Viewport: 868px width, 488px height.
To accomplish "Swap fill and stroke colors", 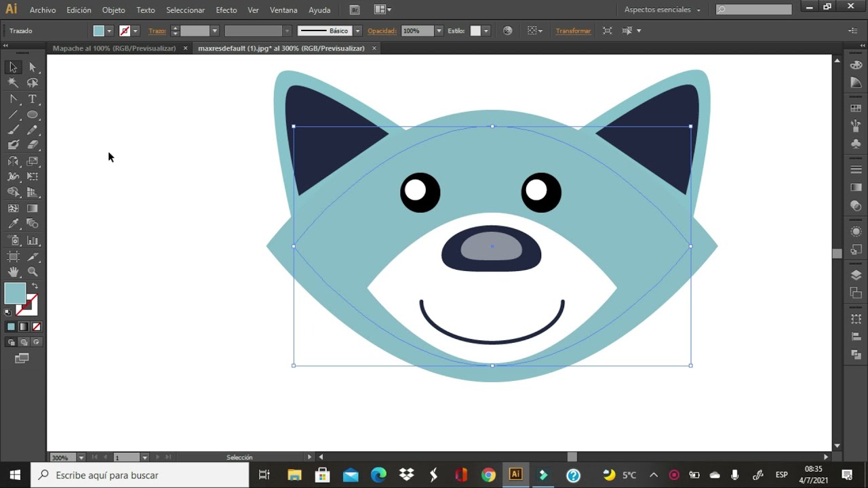I will point(35,287).
